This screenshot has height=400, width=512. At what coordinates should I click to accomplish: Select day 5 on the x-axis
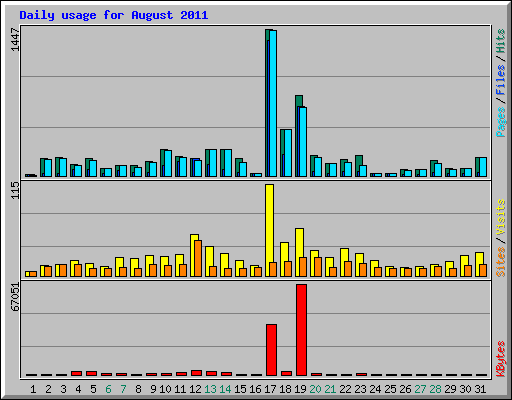tap(93, 389)
